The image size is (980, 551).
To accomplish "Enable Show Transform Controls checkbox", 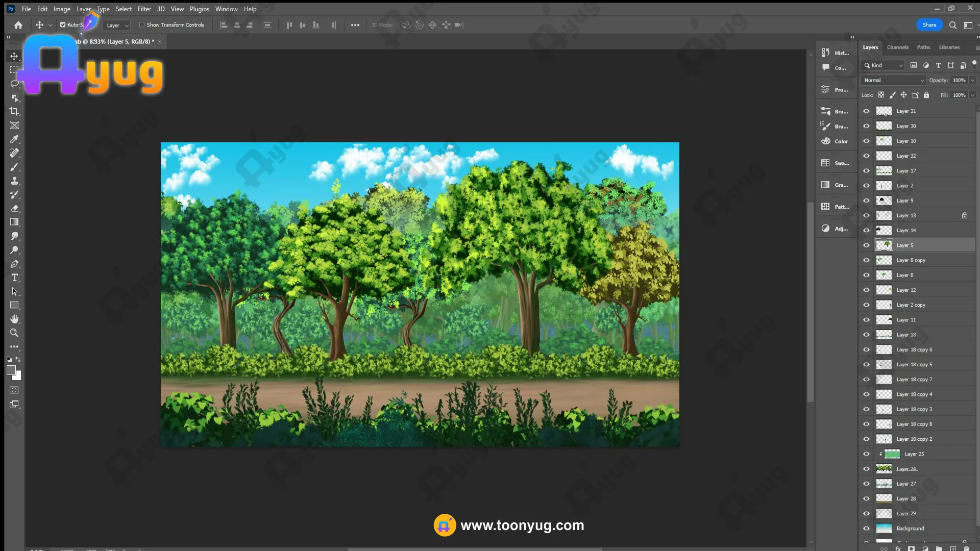I will 142,24.
